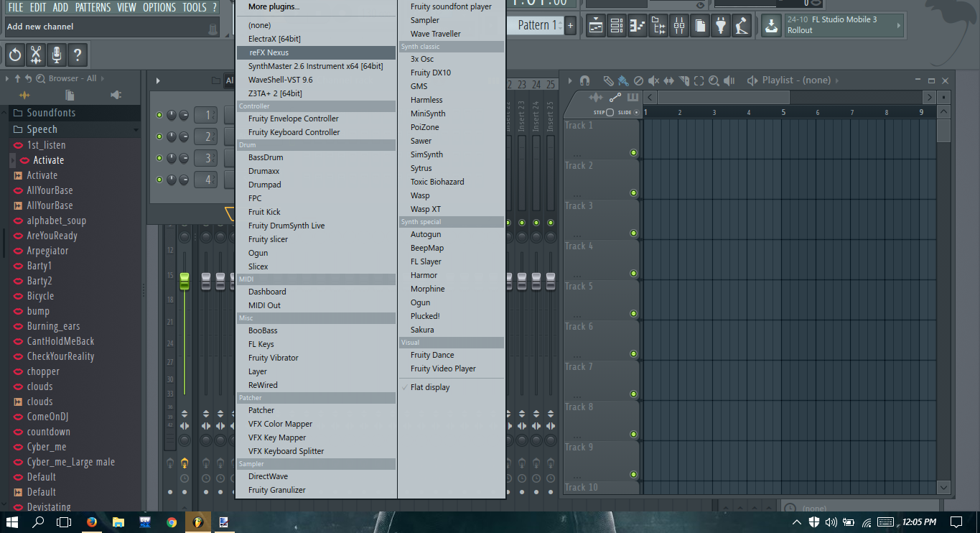Select the Playlist playback speaker tool

tap(729, 80)
